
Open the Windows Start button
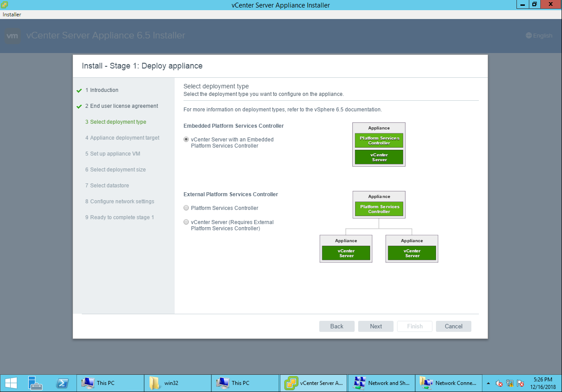point(11,383)
